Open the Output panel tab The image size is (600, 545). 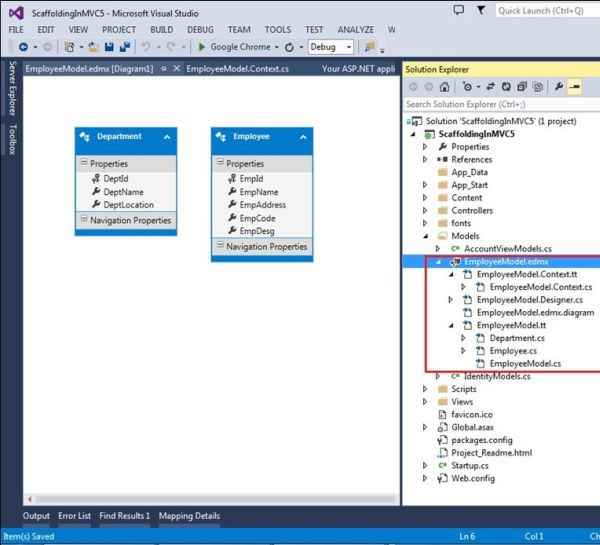tap(36, 516)
